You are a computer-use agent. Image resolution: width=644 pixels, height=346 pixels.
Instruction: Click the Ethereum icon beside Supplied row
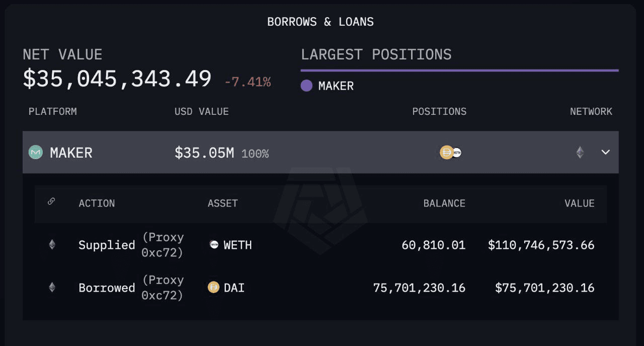click(x=52, y=245)
